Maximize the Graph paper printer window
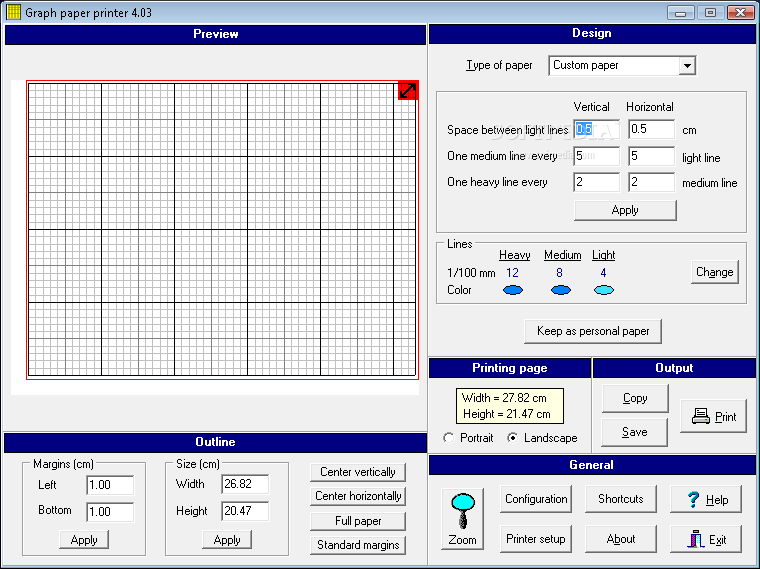This screenshot has width=760, height=569. (710, 12)
